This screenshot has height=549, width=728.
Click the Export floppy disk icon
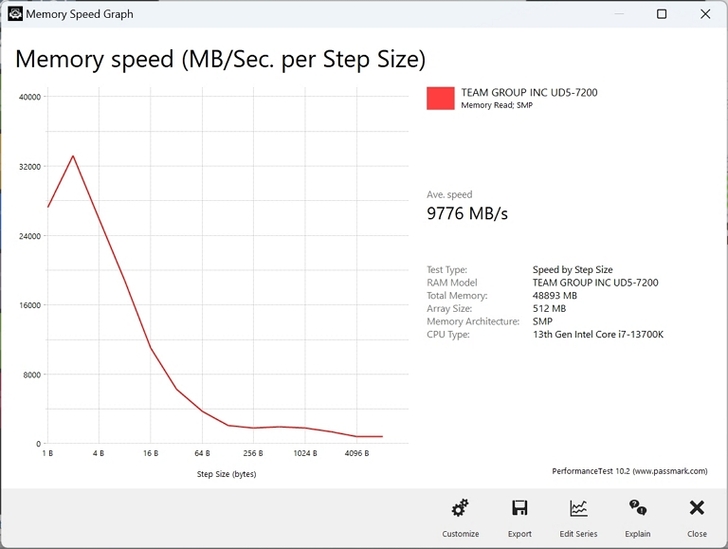(520, 508)
